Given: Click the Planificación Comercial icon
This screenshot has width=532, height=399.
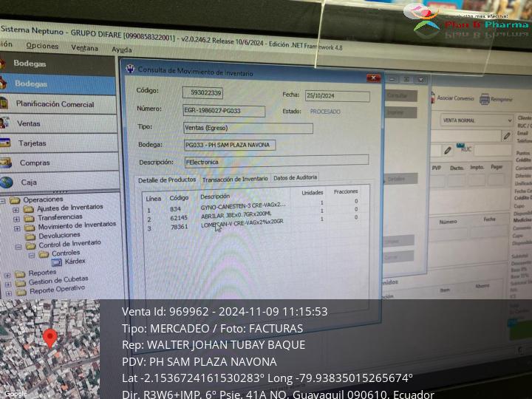Looking at the screenshot, I should click(x=4, y=103).
